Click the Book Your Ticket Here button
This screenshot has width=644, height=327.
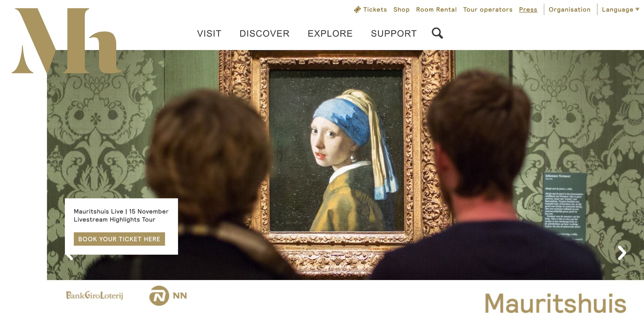pyautogui.click(x=119, y=239)
